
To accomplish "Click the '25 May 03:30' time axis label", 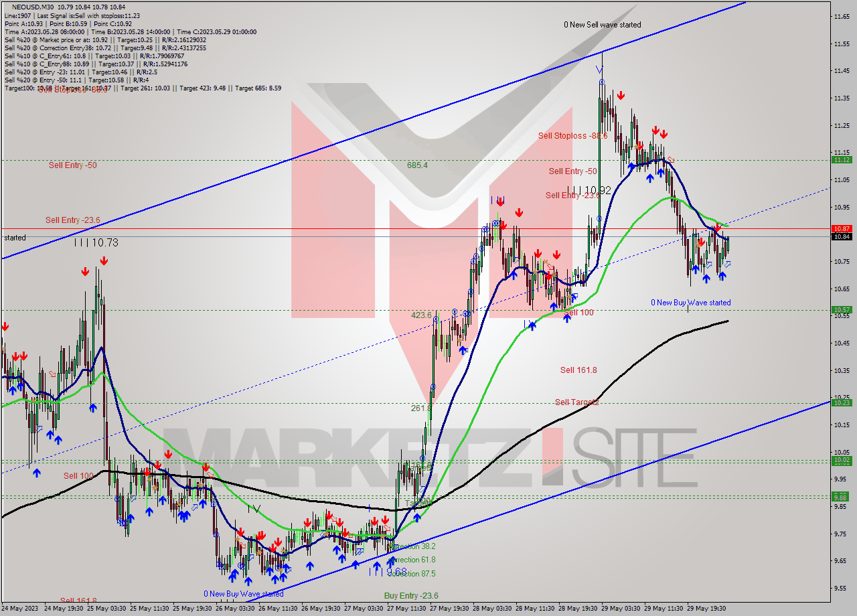I will point(107,609).
